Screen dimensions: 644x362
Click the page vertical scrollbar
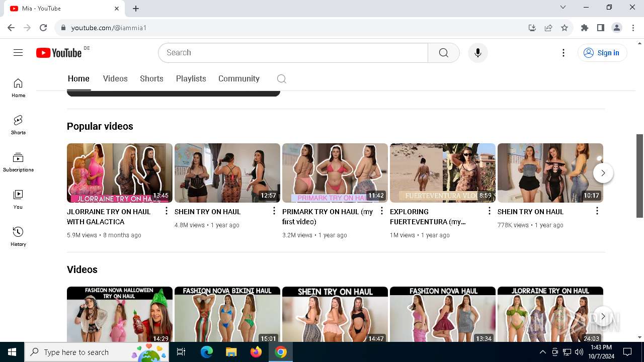(x=639, y=175)
